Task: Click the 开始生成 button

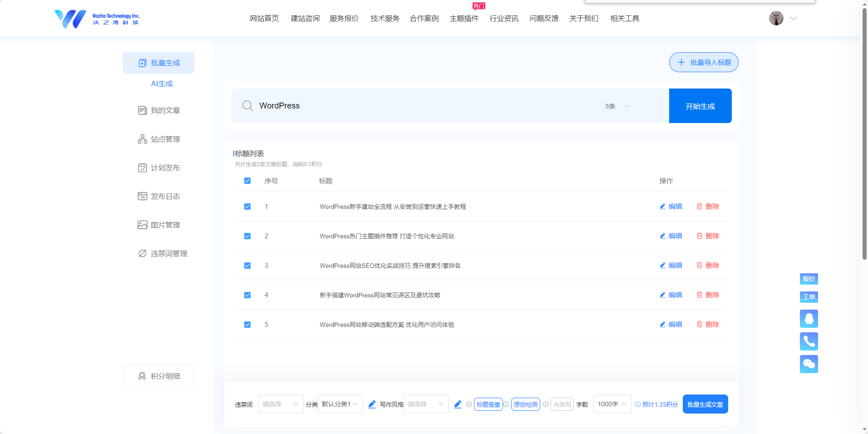Action: 700,106
